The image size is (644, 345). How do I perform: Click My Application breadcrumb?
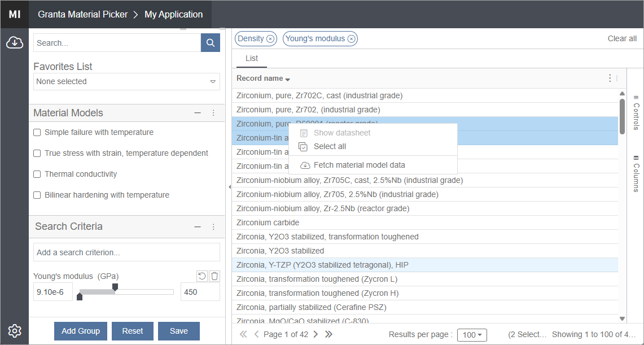click(174, 14)
